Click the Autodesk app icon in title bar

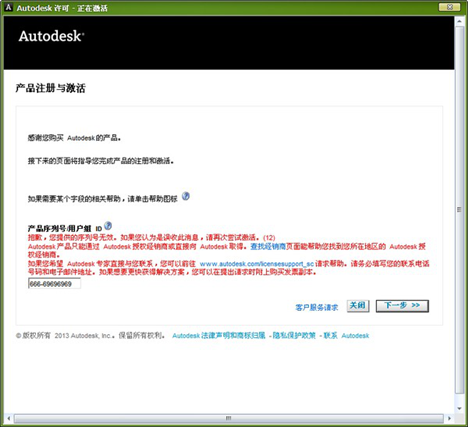[x=8, y=7]
